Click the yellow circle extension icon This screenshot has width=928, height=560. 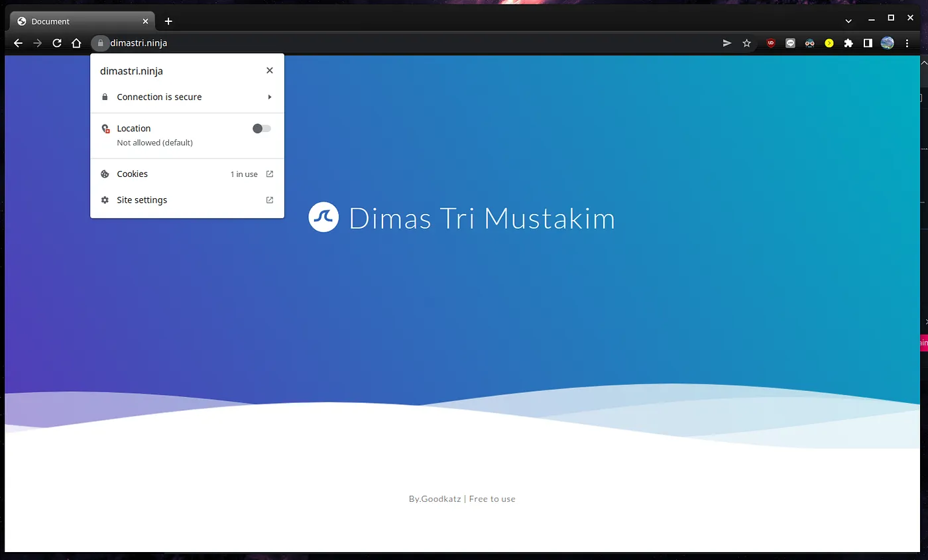[x=829, y=43]
